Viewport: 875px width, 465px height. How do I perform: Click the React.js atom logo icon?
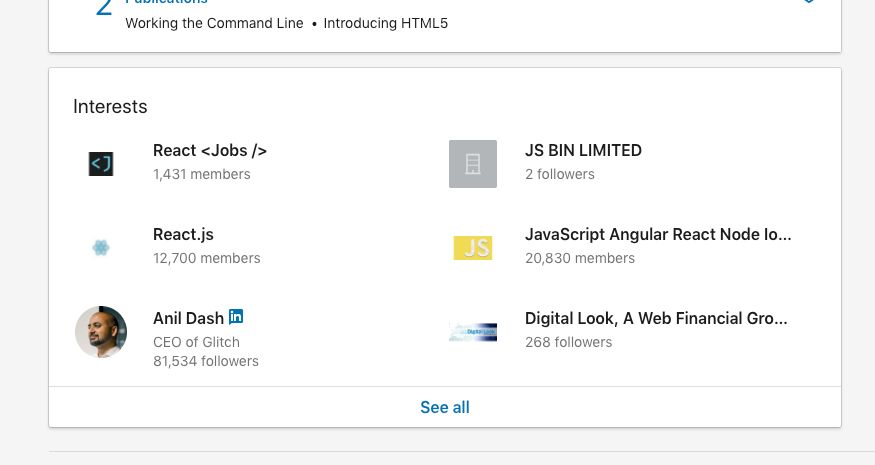point(101,247)
